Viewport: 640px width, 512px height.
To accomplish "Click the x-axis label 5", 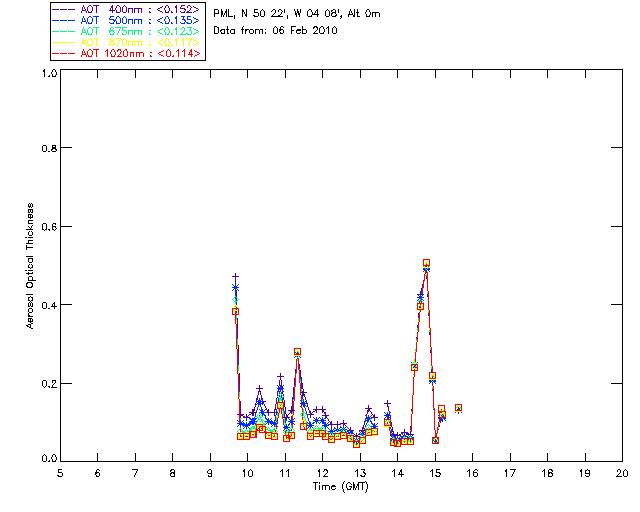I will (60, 474).
